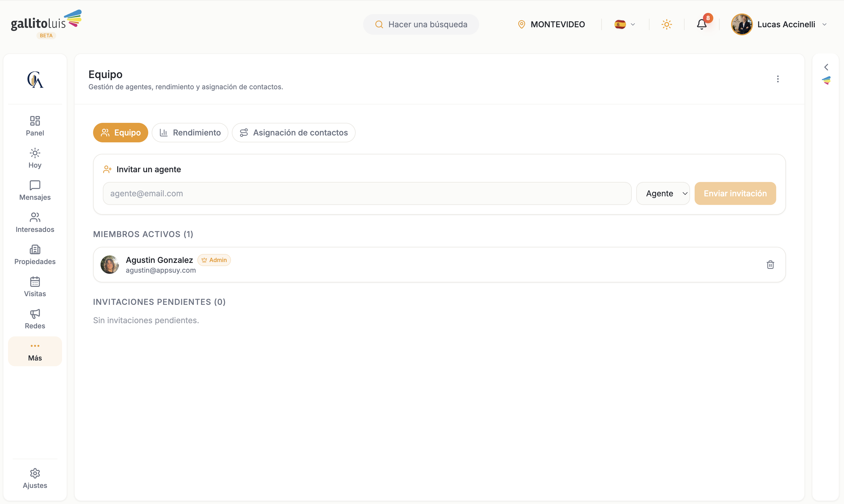Open the Lucas Accinelli user menu
The width and height of the screenshot is (844, 504).
(x=779, y=24)
